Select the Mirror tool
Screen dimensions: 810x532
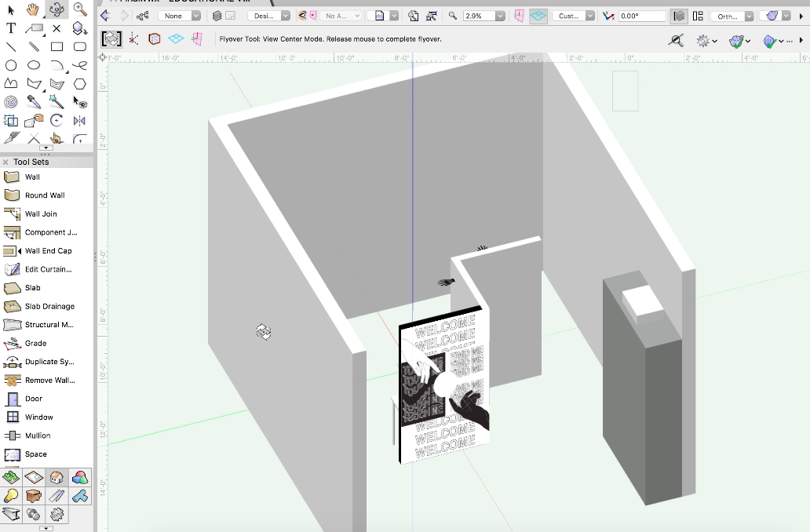(x=79, y=121)
